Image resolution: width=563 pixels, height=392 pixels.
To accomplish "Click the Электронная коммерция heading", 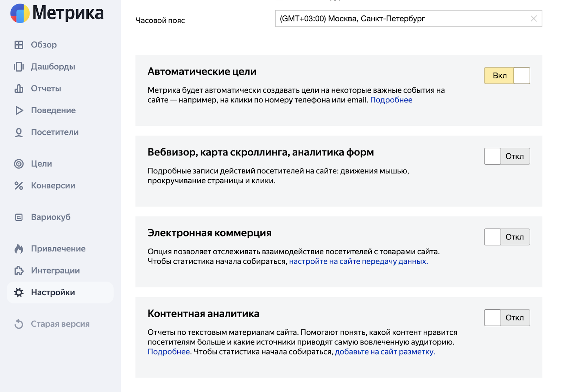I will click(x=210, y=233).
